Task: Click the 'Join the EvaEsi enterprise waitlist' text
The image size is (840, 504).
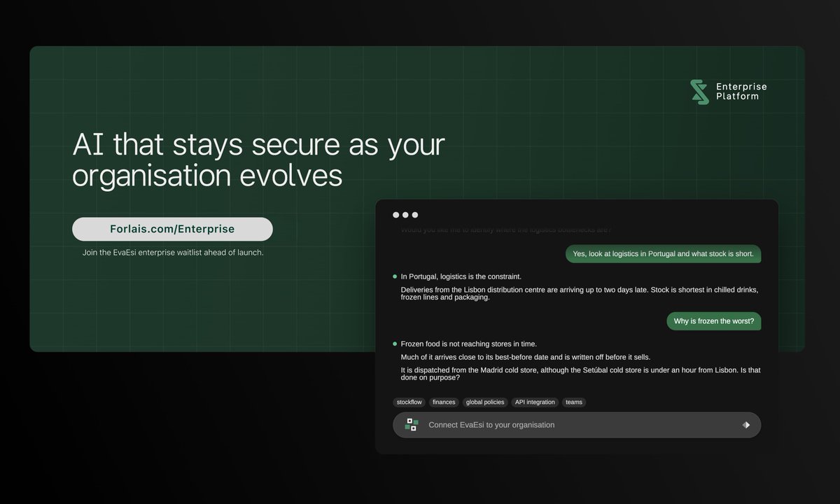Action: click(173, 253)
